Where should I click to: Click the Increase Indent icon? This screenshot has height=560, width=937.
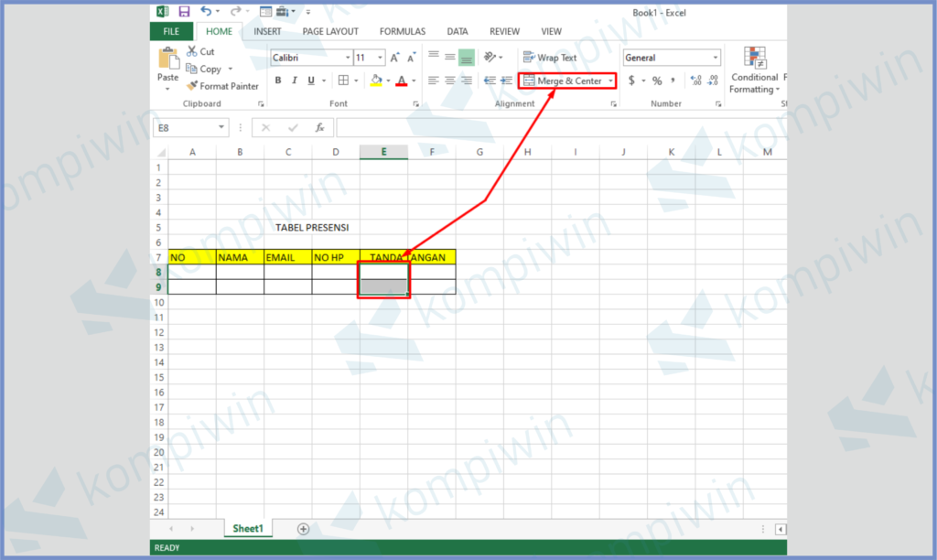pos(504,81)
